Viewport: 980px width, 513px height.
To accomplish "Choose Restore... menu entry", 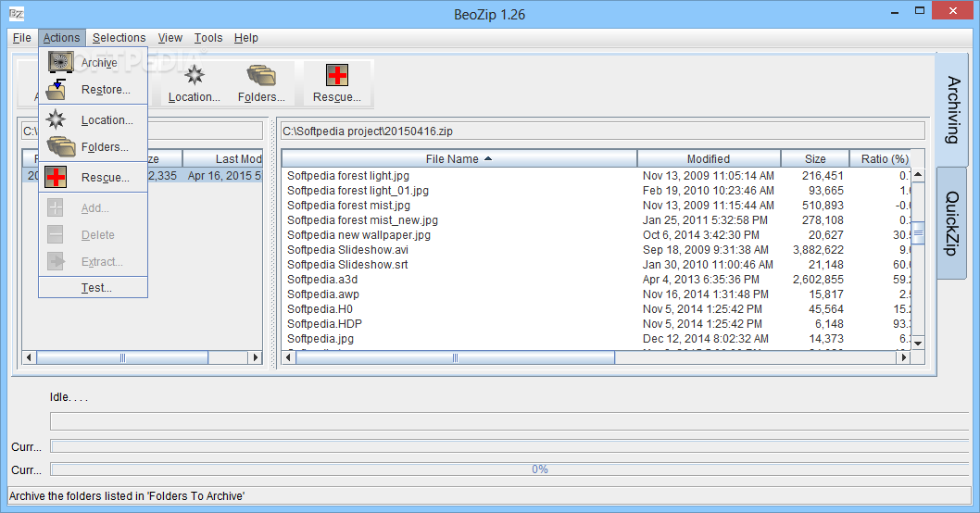I will (x=94, y=89).
